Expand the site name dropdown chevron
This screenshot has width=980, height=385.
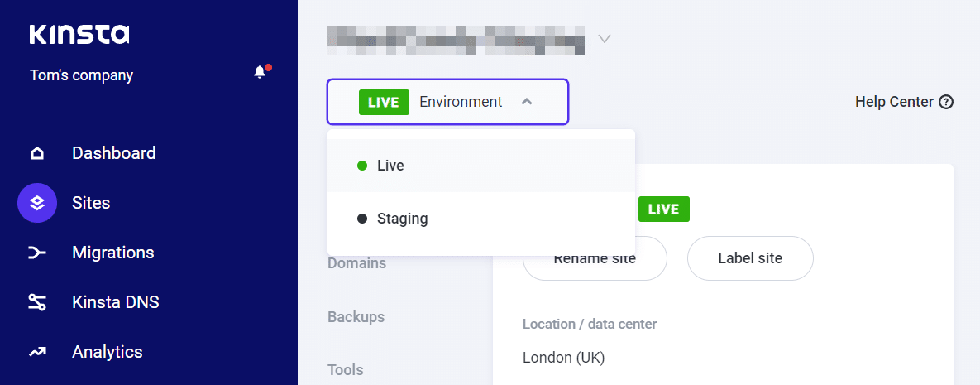[605, 38]
